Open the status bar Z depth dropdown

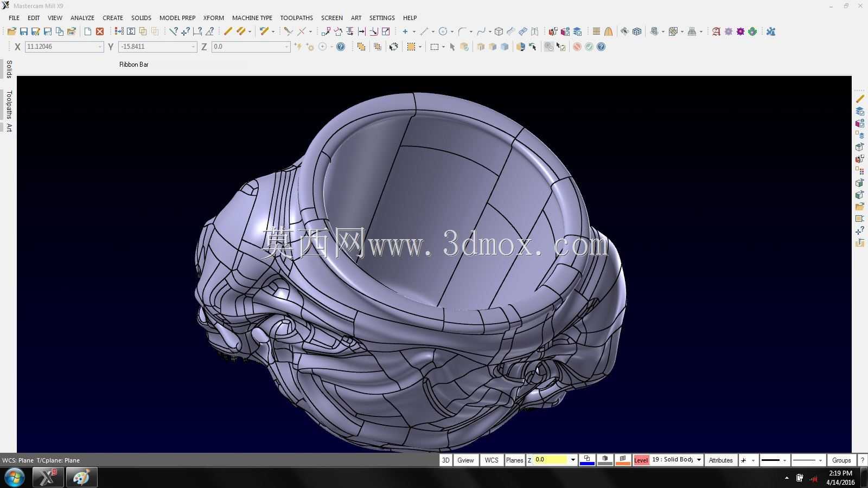tap(573, 460)
